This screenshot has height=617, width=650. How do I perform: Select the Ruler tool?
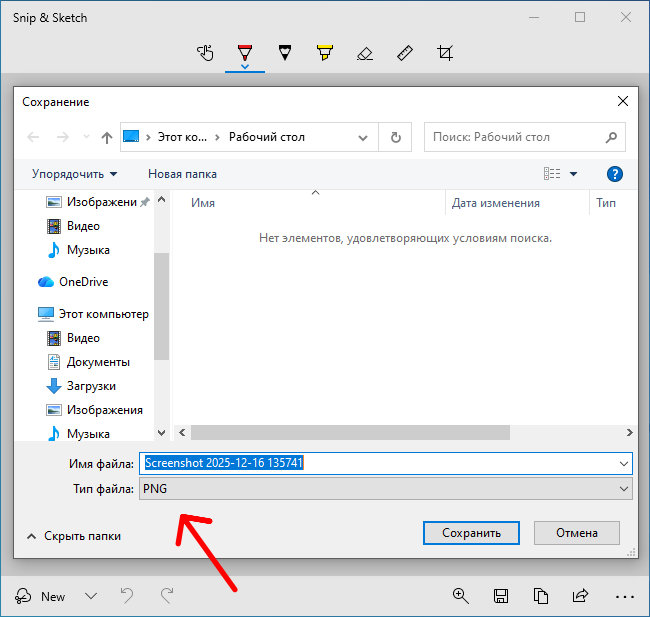tap(405, 53)
